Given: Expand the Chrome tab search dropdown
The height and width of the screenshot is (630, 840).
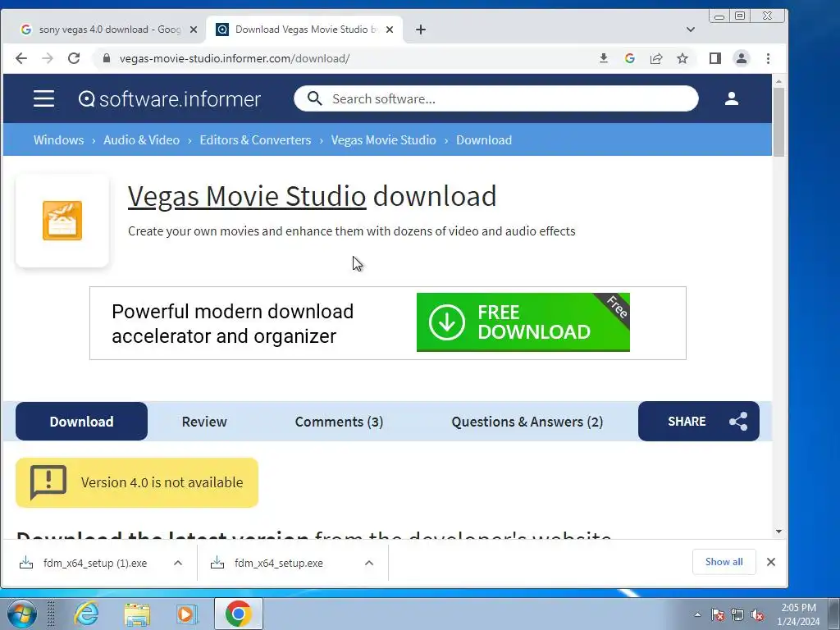Looking at the screenshot, I should pyautogui.click(x=691, y=30).
